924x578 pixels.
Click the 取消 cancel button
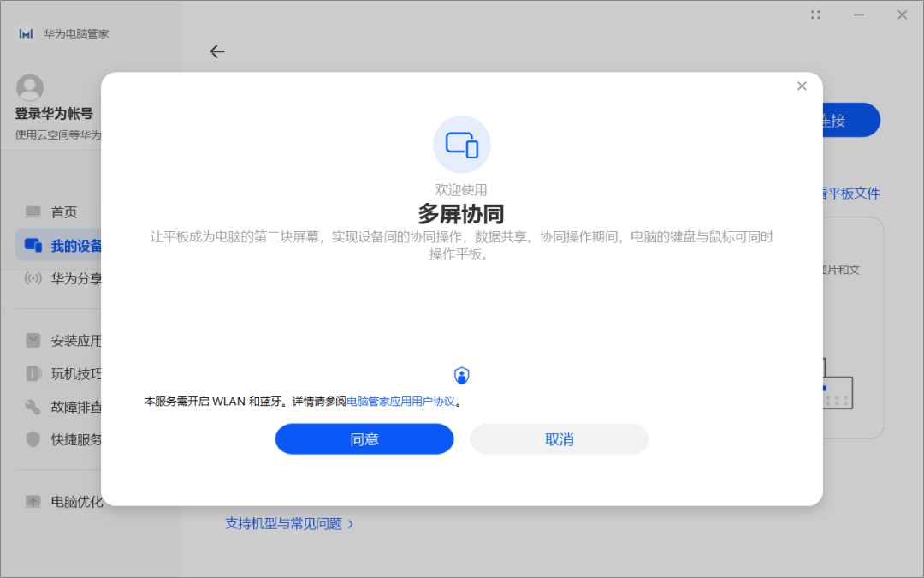coord(559,438)
